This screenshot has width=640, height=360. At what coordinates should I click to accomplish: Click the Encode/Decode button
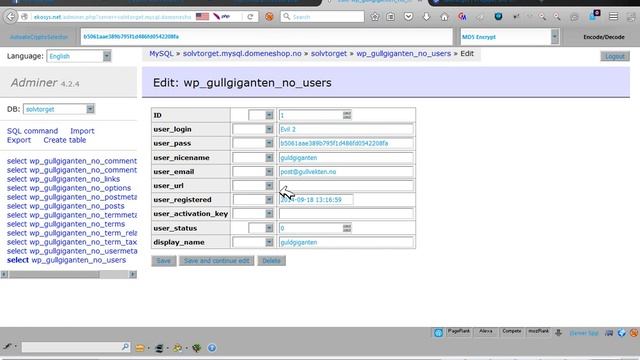coord(604,37)
